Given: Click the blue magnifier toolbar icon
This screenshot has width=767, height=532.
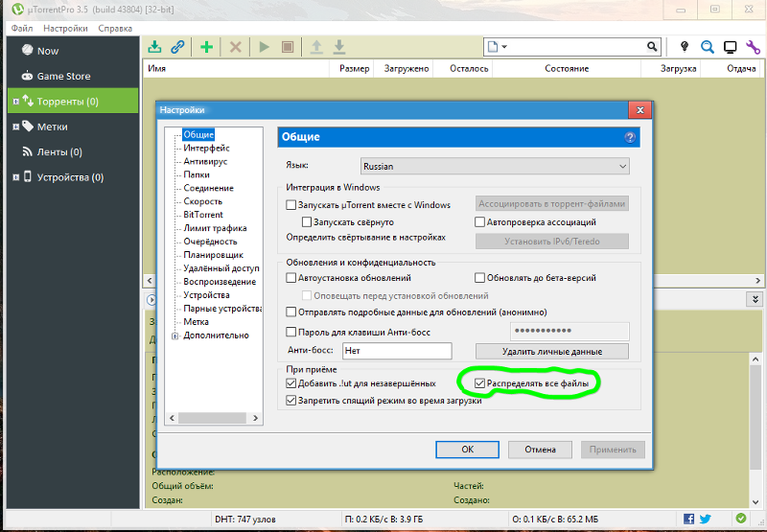Looking at the screenshot, I should coord(707,47).
